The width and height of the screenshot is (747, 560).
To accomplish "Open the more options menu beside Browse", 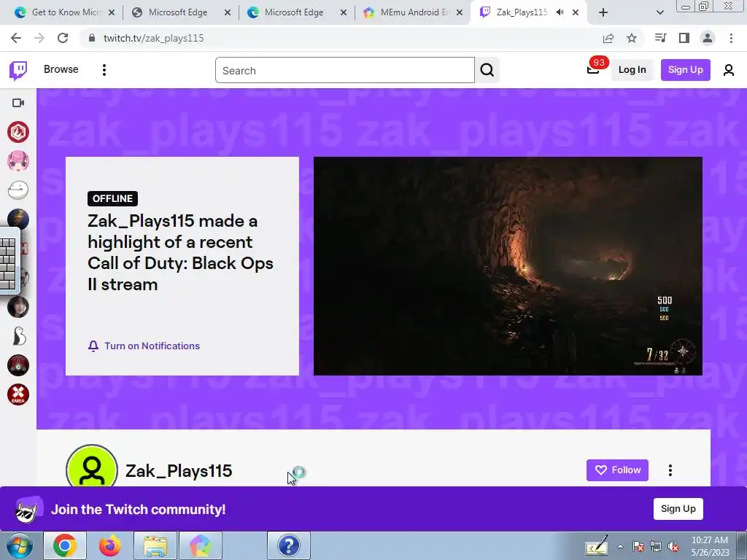I will 104,70.
